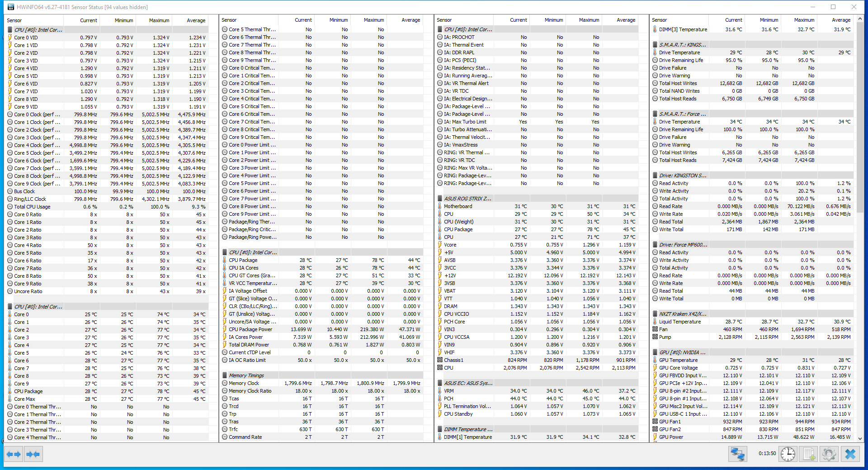
Task: Select the fan icon next to Pump
Action: [655, 337]
